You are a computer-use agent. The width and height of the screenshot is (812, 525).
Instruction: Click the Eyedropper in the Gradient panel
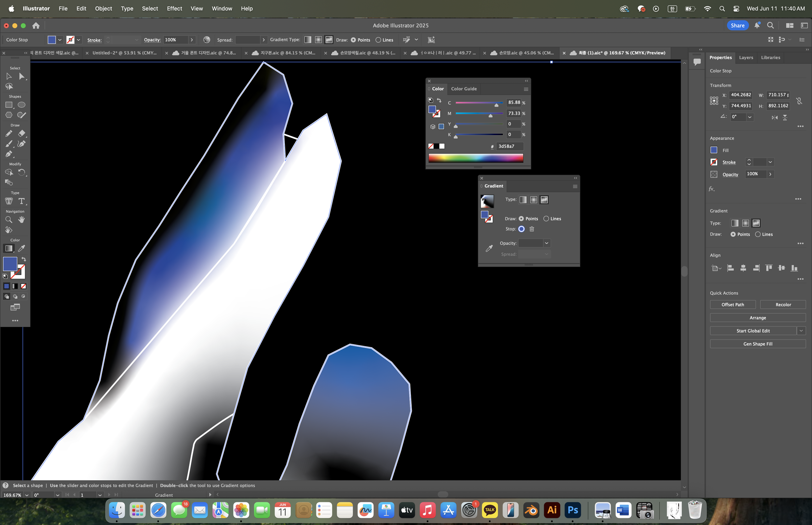(489, 248)
